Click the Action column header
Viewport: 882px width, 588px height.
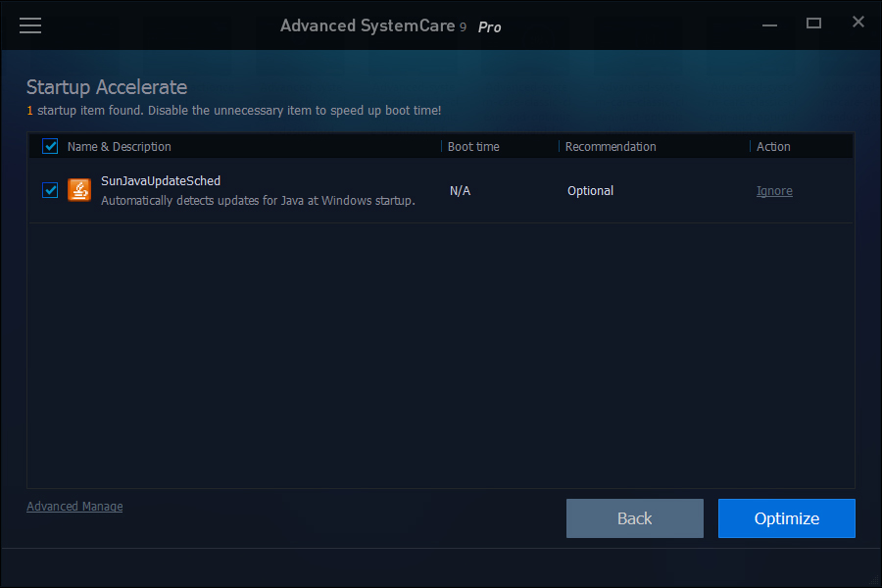tap(773, 146)
